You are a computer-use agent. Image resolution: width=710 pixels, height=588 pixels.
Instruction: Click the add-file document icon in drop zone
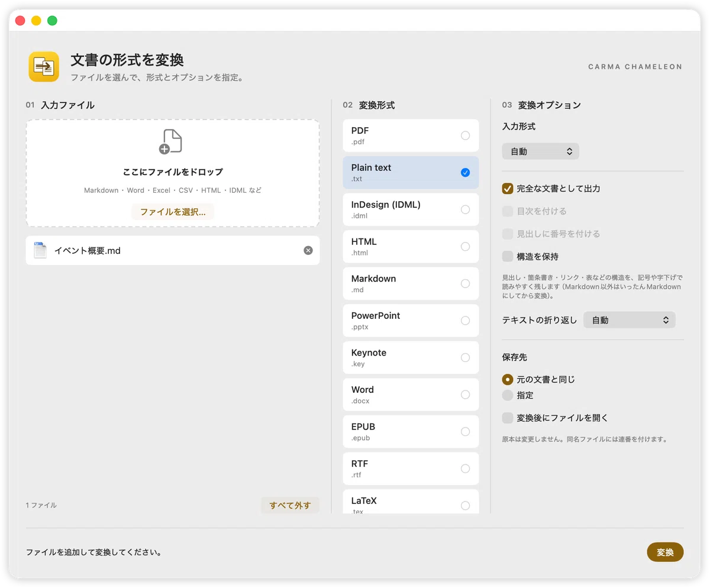(170, 142)
